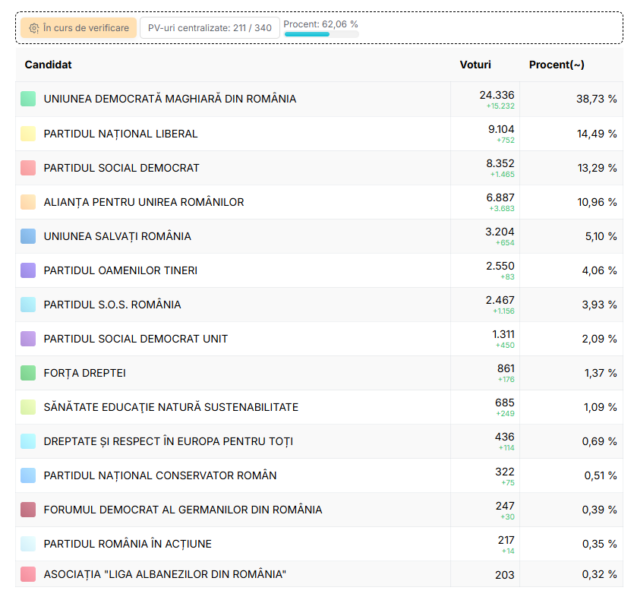Screen dimensions: 634x600
Task: Click red swatch next to Partidul Social Democrat
Action: [x=28, y=168]
